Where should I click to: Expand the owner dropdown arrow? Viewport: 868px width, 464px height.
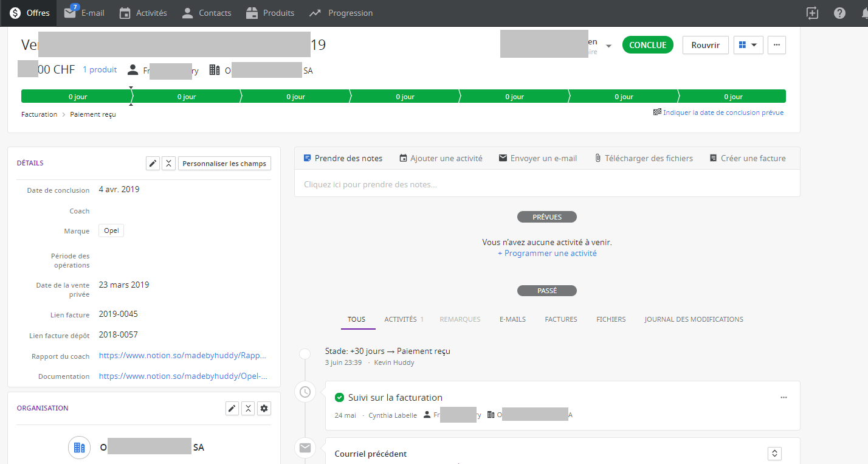(608, 46)
